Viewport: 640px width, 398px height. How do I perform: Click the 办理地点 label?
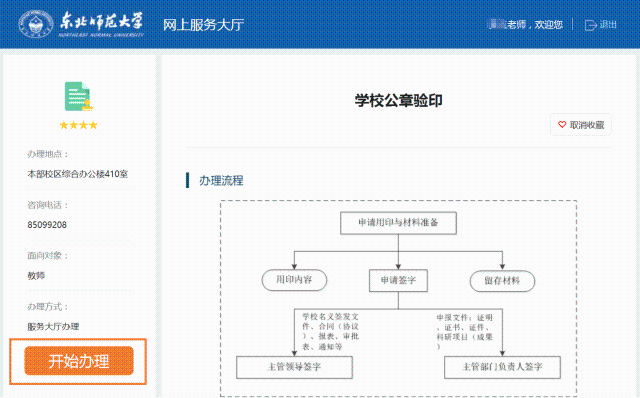(x=48, y=154)
